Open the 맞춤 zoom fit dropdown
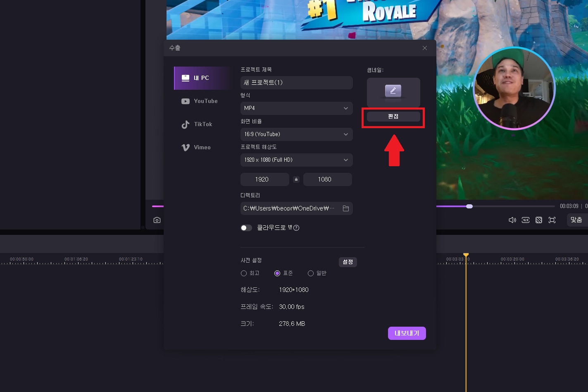588x392 pixels. click(x=577, y=220)
